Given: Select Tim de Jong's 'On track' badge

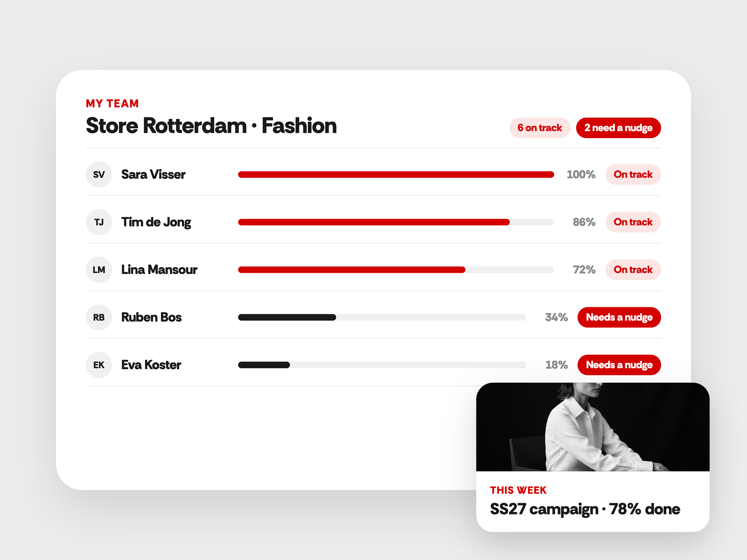Looking at the screenshot, I should click(x=633, y=222).
